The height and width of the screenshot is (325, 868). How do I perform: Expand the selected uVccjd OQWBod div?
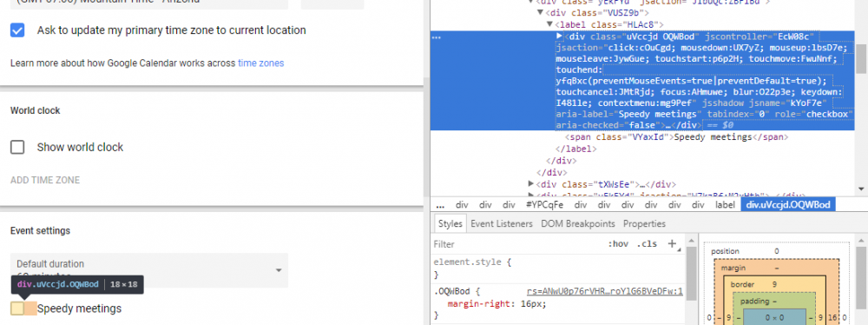(559, 36)
